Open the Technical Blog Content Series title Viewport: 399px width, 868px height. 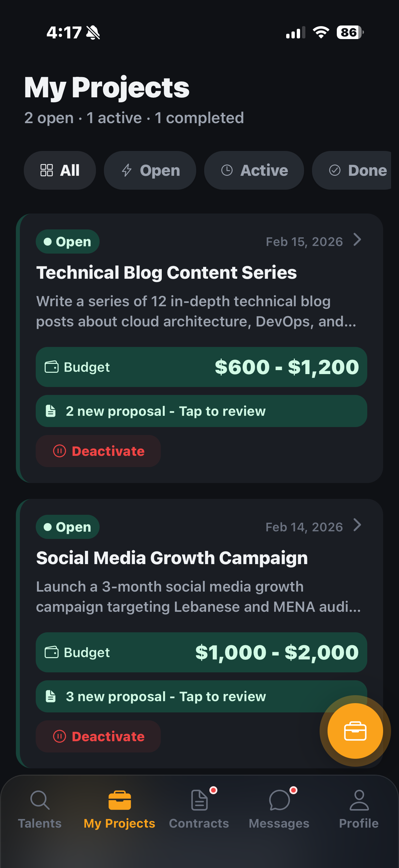pos(166,272)
